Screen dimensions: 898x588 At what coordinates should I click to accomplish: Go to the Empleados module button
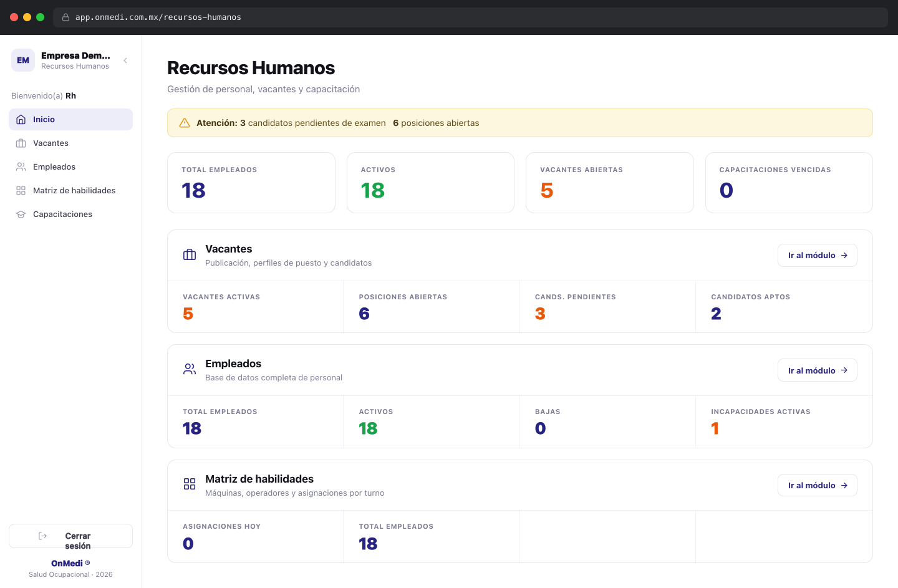coord(818,370)
